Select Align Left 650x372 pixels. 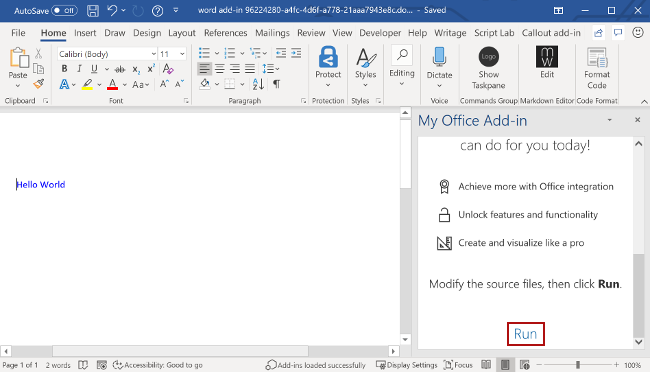204,69
